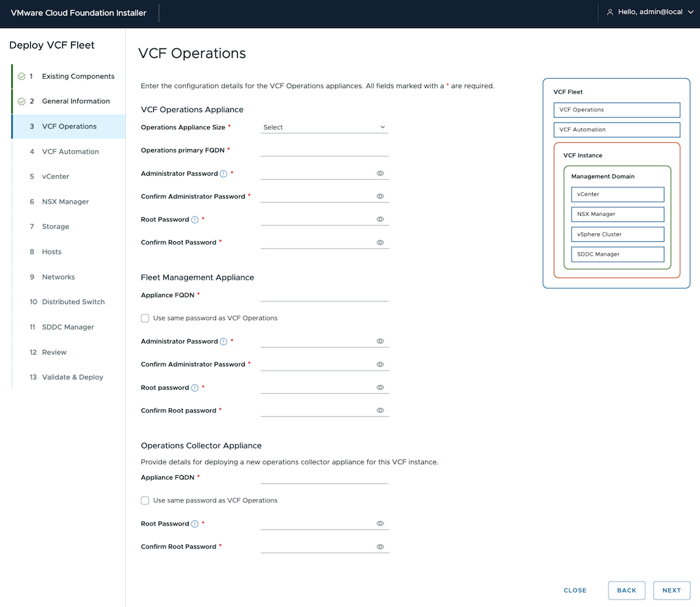Click VMware Cloud Foundation Installer title
700x607 pixels.
(x=79, y=13)
